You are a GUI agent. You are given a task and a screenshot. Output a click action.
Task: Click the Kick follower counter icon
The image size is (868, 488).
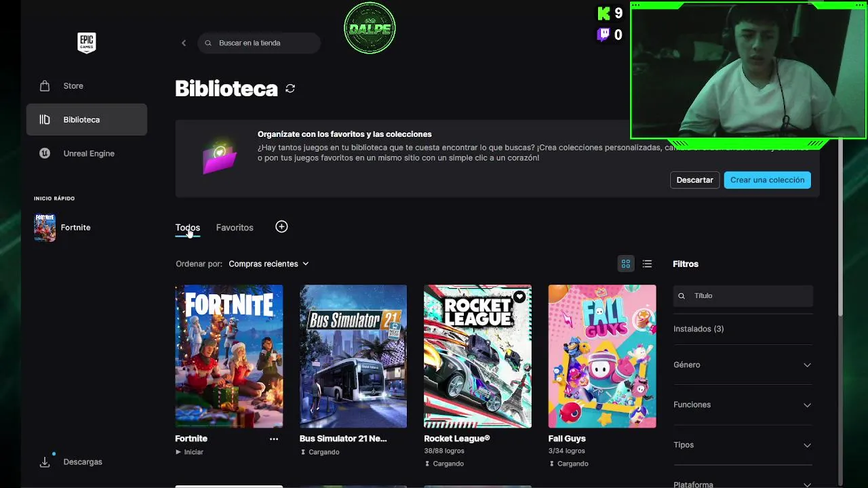click(604, 13)
